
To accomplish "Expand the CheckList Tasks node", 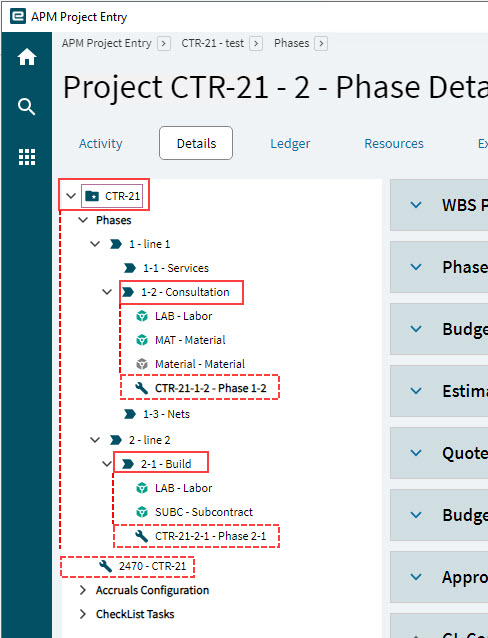I will tap(83, 614).
